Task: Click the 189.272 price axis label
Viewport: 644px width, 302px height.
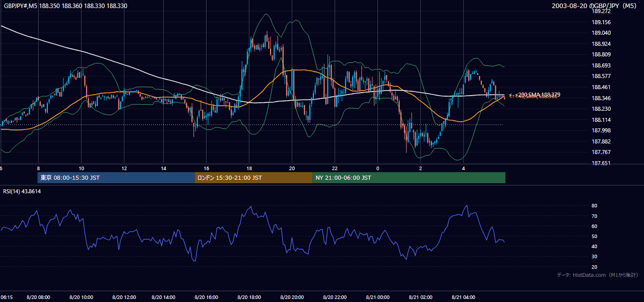Action: pos(602,11)
